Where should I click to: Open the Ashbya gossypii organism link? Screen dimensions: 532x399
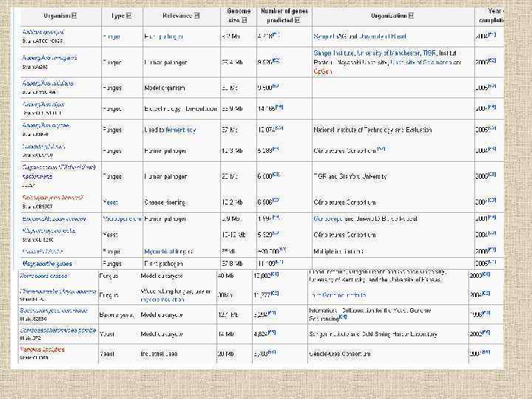click(x=43, y=33)
